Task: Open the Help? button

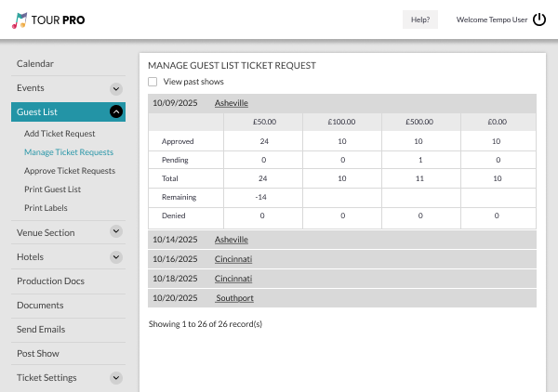Action: [420, 20]
